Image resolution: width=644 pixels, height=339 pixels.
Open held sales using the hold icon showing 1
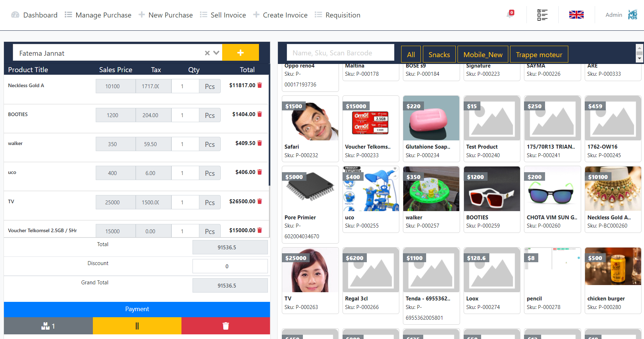(x=48, y=325)
